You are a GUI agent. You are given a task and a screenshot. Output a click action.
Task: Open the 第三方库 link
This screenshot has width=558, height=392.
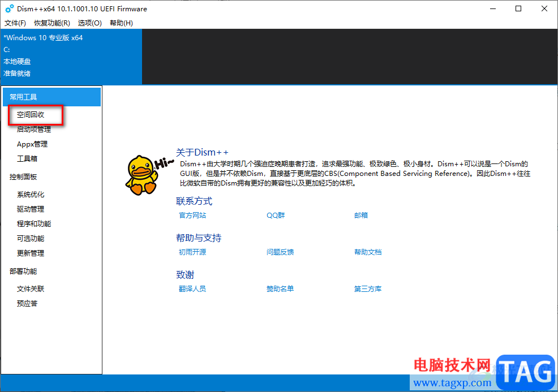[x=368, y=289]
